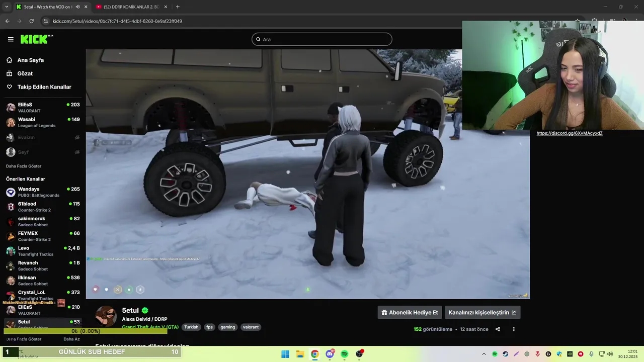Image resolution: width=644 pixels, height=362 pixels.
Task: Click the microphone tray icon
Action: coord(591,354)
